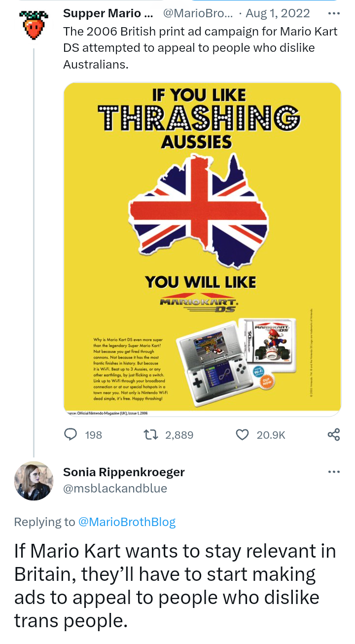Click the reply speech bubble icon
The height and width of the screenshot is (644, 355).
(x=71, y=434)
